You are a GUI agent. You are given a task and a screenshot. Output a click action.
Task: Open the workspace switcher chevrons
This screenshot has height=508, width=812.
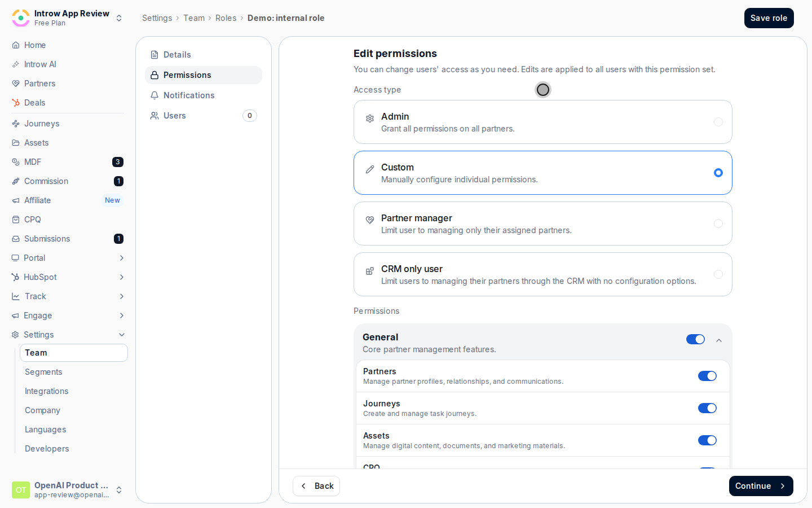pos(119,18)
